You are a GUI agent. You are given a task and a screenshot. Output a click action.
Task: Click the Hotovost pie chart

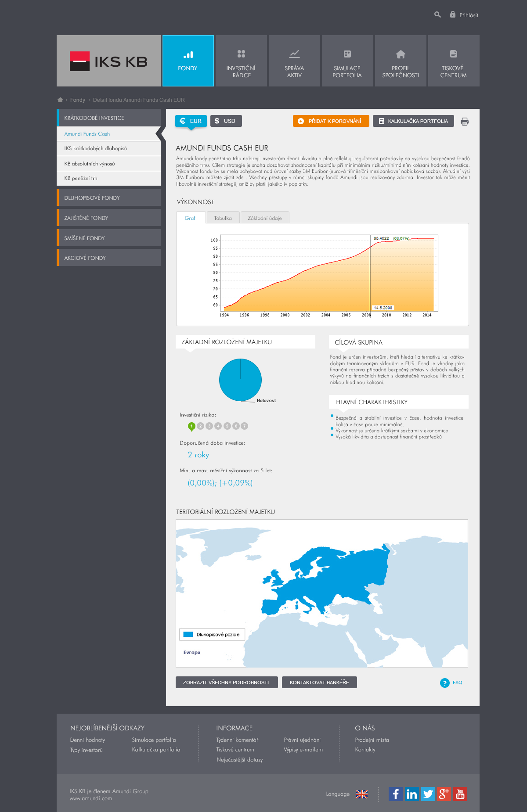(x=240, y=380)
